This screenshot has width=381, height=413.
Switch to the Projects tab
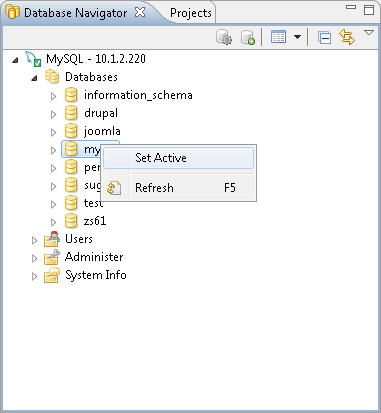coord(191,13)
